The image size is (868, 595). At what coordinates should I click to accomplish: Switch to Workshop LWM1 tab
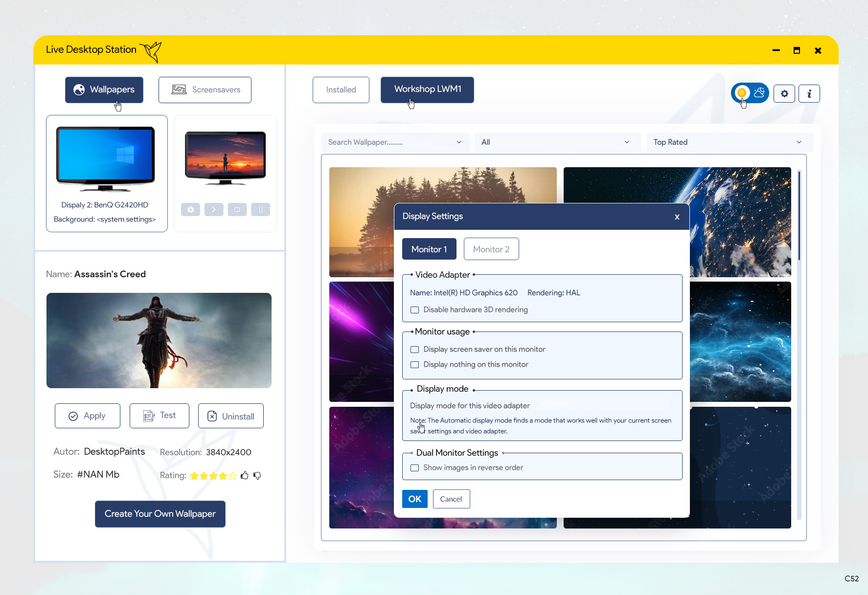point(427,90)
